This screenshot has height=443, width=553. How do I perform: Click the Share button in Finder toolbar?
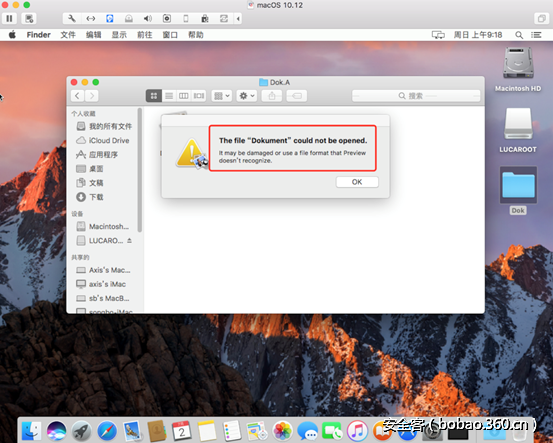click(272, 96)
